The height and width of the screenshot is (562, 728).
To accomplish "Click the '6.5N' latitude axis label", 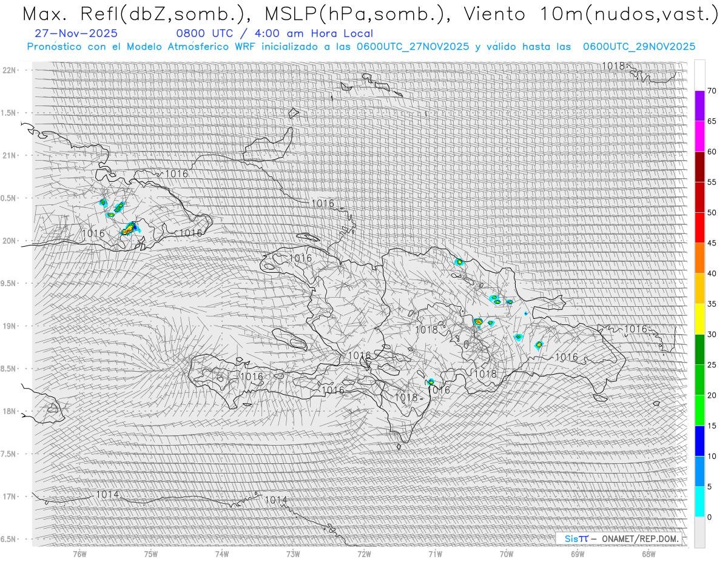I will tap(8, 539).
